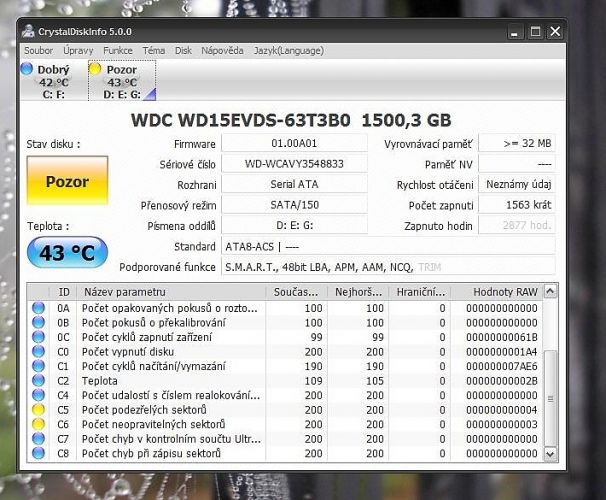Click the buffer size value >= 32 MB

tap(517, 143)
